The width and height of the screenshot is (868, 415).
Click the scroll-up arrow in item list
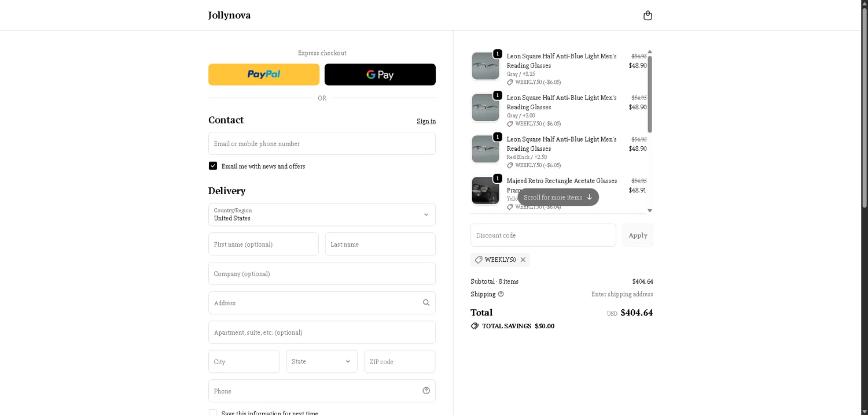(650, 52)
